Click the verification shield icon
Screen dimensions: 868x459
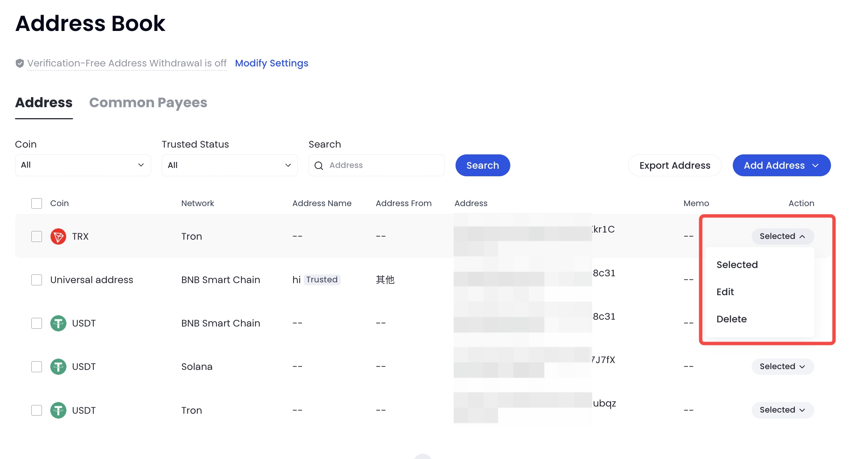point(20,63)
